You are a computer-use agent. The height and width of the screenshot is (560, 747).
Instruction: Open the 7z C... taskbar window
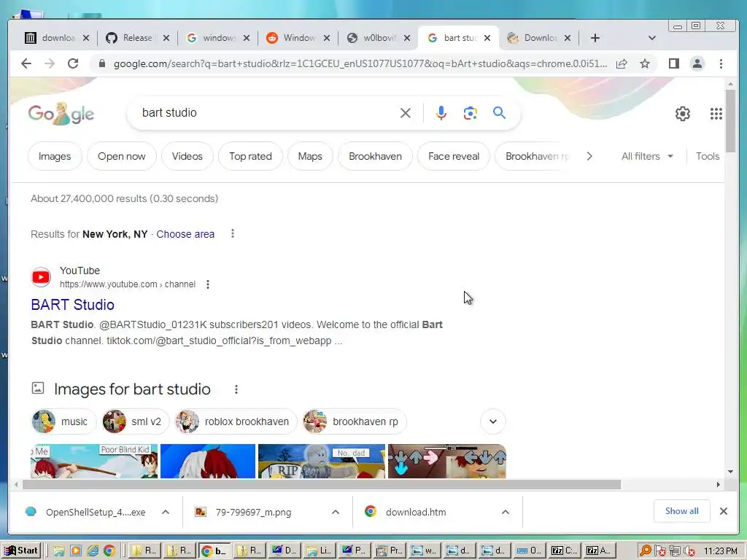[x=564, y=551]
